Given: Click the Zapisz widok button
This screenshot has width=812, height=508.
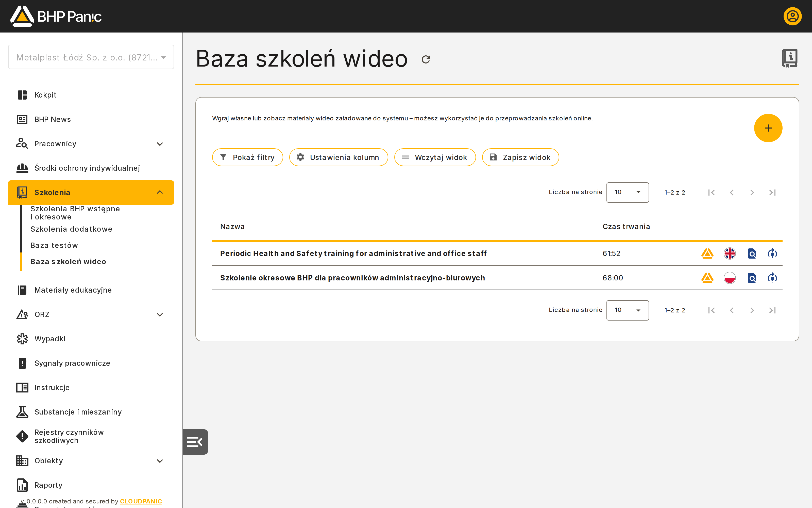Looking at the screenshot, I should click(520, 157).
